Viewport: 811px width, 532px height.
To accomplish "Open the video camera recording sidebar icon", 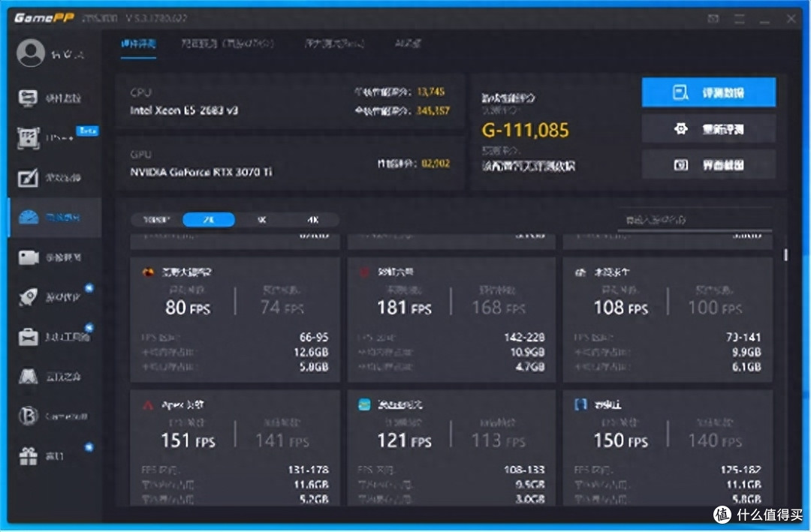I will click(29, 257).
